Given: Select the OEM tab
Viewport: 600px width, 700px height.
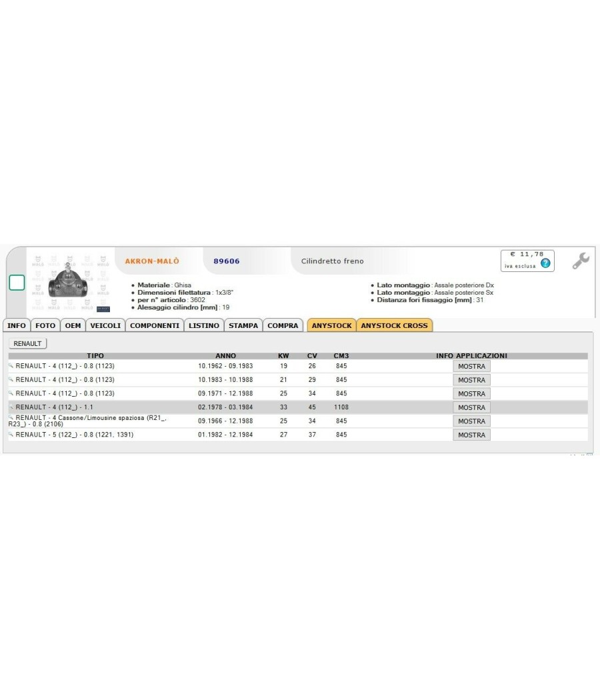Looking at the screenshot, I should (73, 325).
